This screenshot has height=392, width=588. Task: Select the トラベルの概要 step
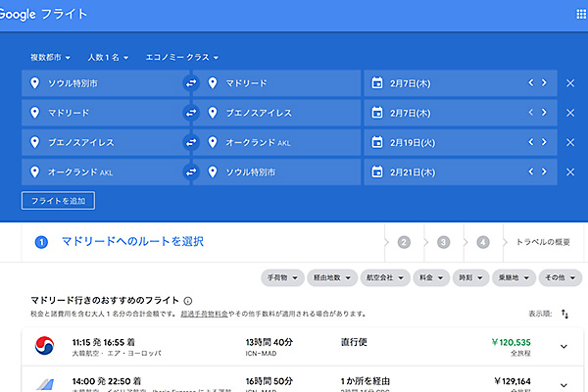(543, 242)
